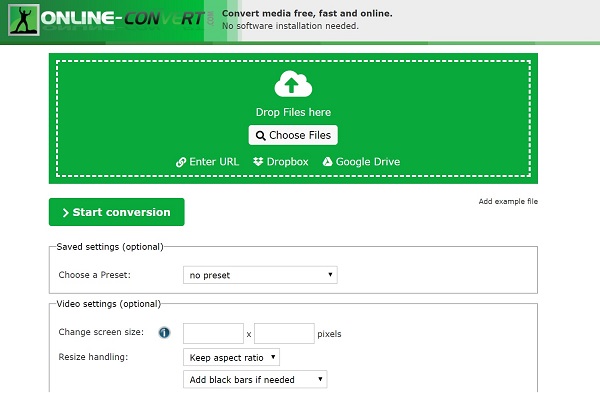The height and width of the screenshot is (393, 600).
Task: Click the Add example file link
Action: pos(508,201)
